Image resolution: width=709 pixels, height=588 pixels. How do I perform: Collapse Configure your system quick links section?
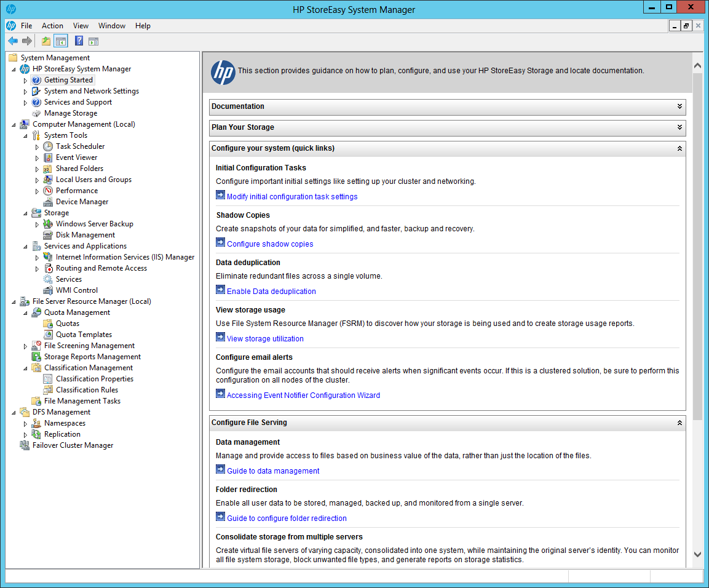[x=679, y=148]
